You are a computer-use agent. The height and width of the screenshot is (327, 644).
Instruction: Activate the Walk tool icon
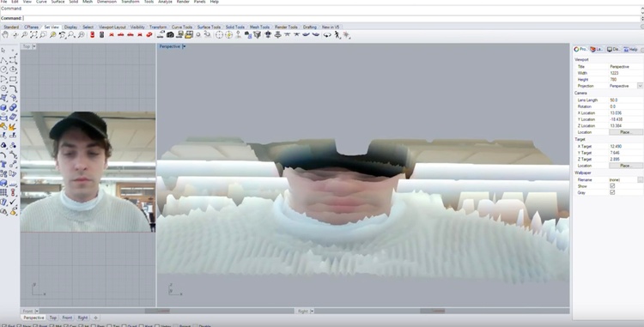point(337,35)
